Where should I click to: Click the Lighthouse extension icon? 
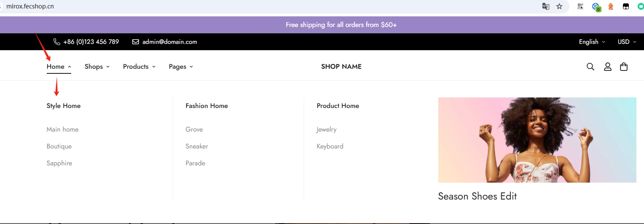[610, 7]
